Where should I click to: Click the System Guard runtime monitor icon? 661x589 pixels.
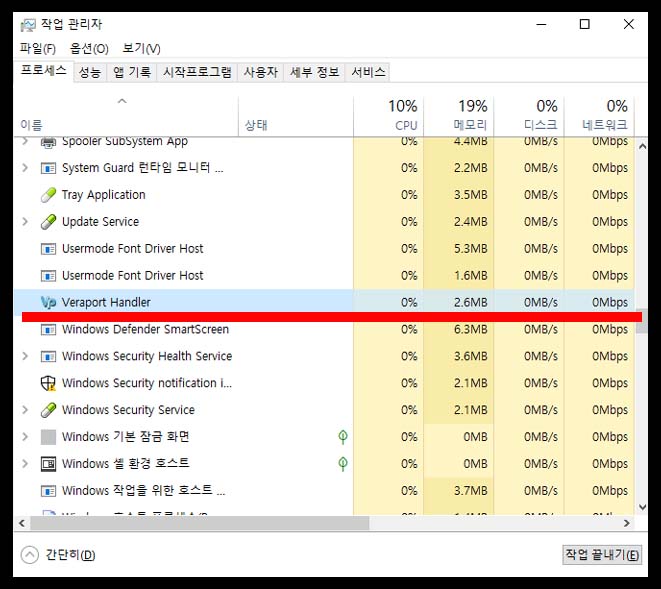point(48,168)
